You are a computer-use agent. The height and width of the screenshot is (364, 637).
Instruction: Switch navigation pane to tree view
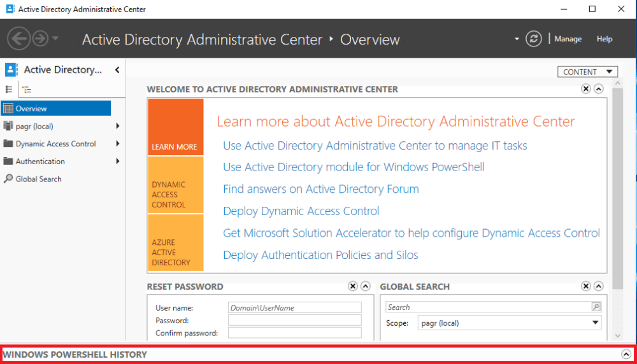(27, 90)
